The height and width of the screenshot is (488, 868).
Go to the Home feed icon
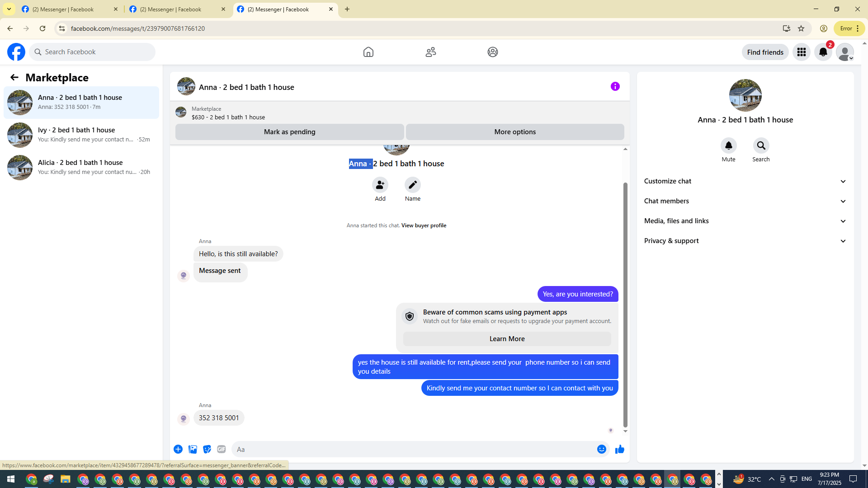[368, 52]
